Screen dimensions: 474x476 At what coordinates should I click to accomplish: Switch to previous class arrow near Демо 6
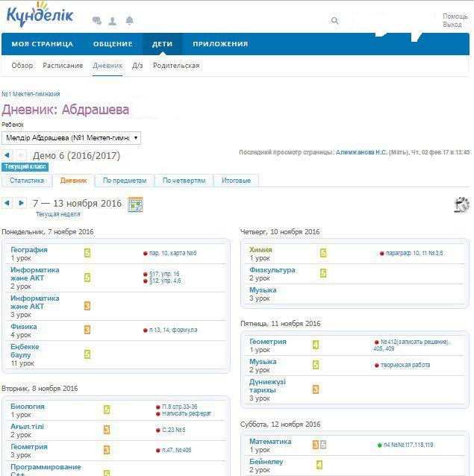7,155
